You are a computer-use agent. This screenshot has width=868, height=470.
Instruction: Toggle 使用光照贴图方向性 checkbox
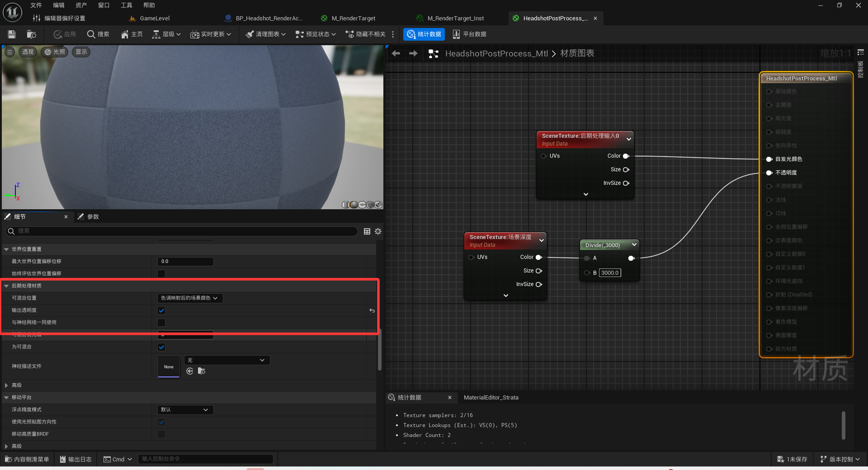(161, 422)
